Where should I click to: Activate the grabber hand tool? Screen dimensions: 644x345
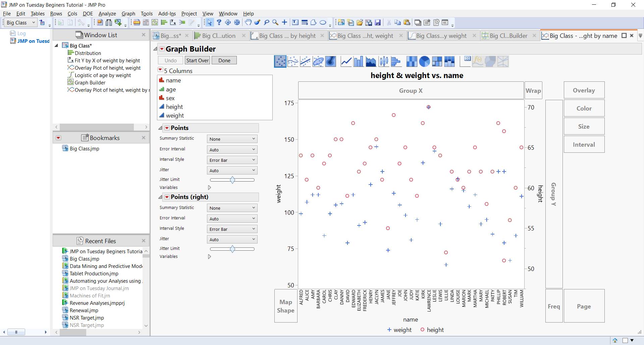249,22
